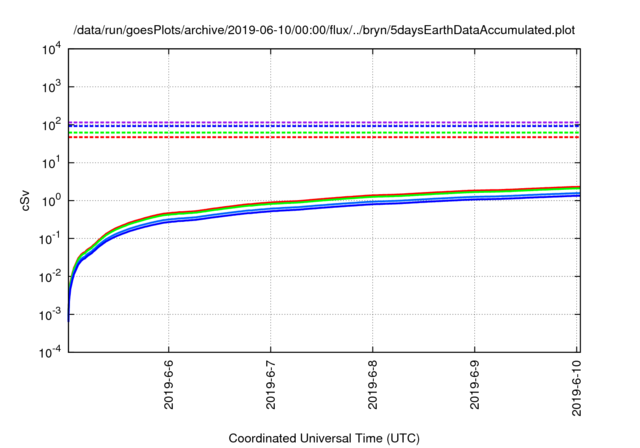
Task: Click the 10^-2 y-axis label
Action: pos(50,276)
